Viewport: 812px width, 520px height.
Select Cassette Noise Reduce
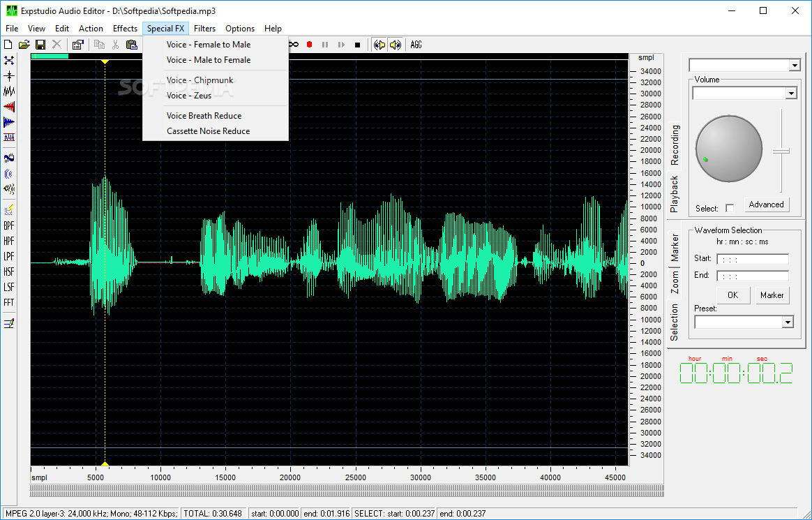tap(216, 131)
